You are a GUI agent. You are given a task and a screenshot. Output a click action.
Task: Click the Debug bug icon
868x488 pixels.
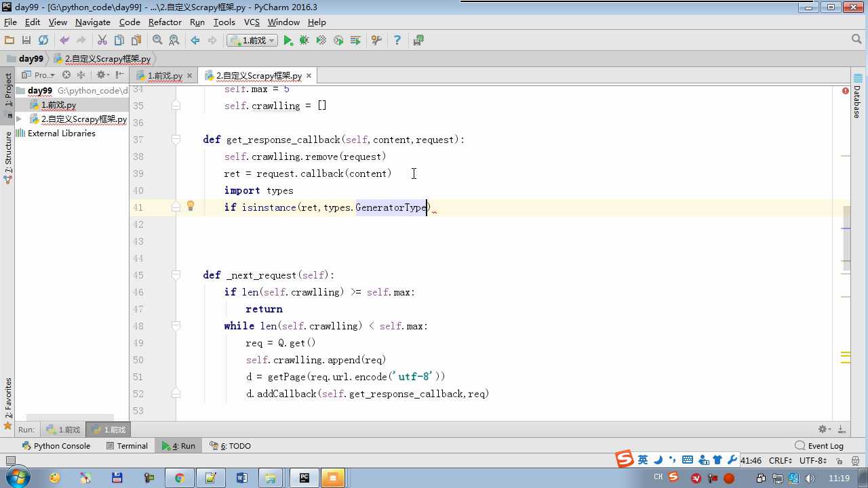pos(304,41)
